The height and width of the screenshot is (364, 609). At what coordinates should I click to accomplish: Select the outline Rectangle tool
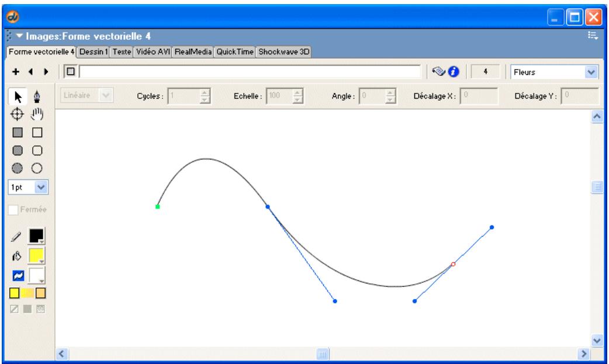(x=37, y=133)
